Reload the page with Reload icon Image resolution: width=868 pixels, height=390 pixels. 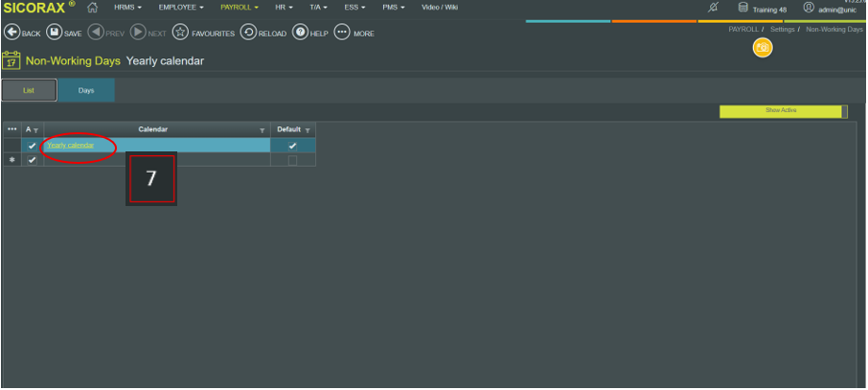[x=248, y=33]
